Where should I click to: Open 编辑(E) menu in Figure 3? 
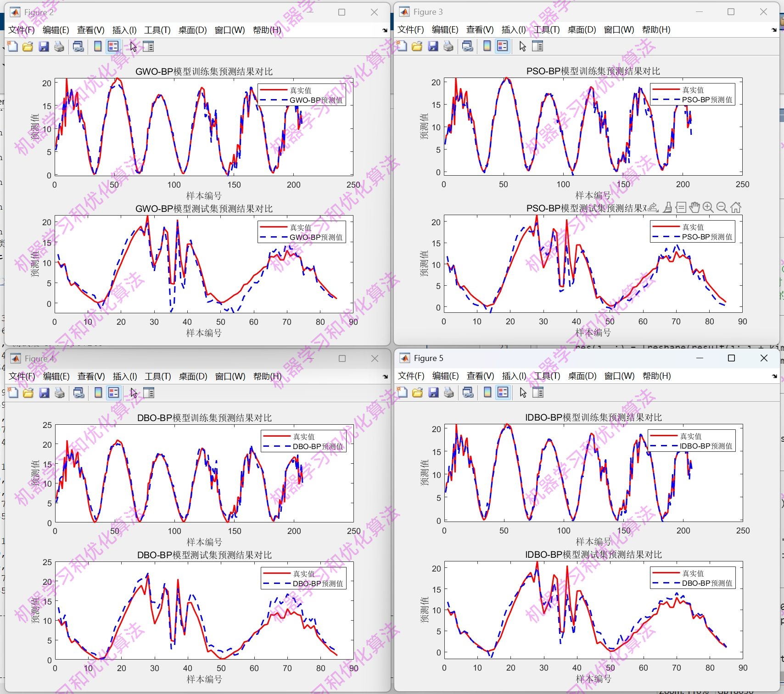445,30
